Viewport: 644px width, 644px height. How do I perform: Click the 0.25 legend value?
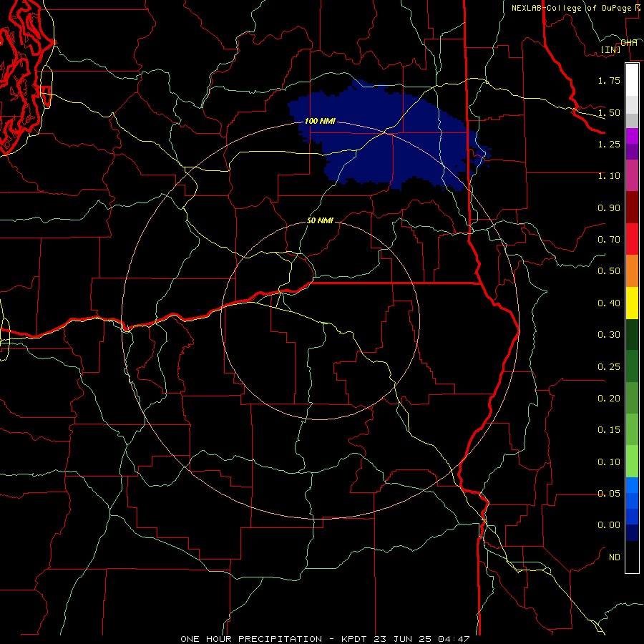[609, 367]
